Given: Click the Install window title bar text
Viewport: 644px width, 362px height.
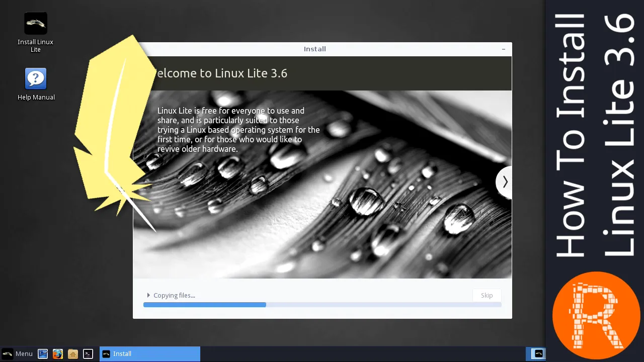Looking at the screenshot, I should point(315,49).
